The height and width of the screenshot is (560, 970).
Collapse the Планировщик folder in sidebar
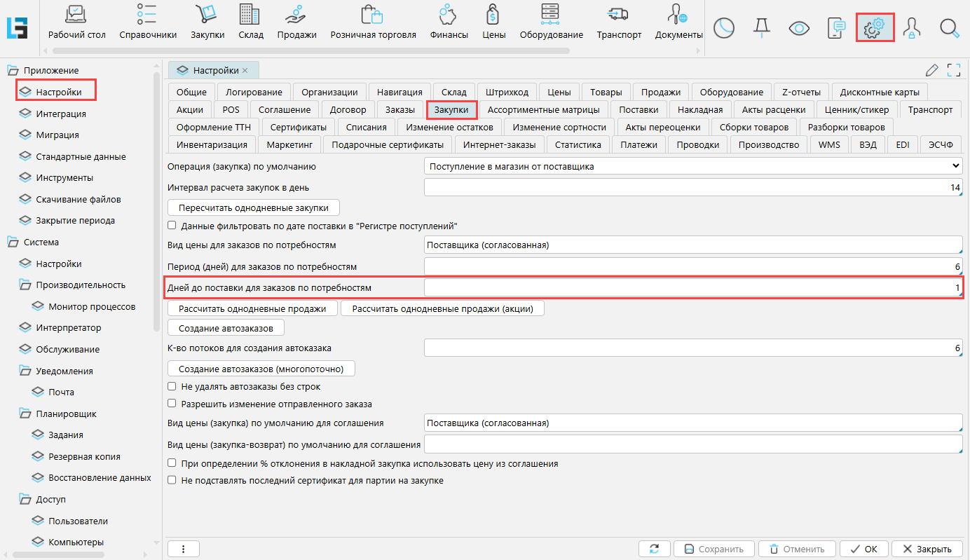tap(25, 414)
